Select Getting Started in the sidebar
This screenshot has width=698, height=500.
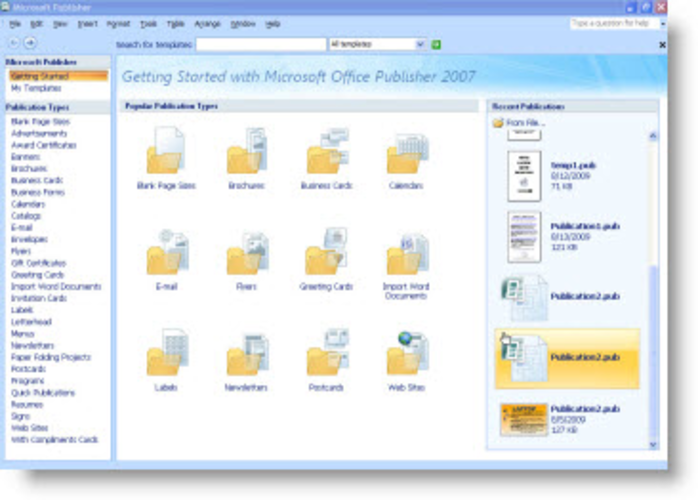tap(58, 76)
